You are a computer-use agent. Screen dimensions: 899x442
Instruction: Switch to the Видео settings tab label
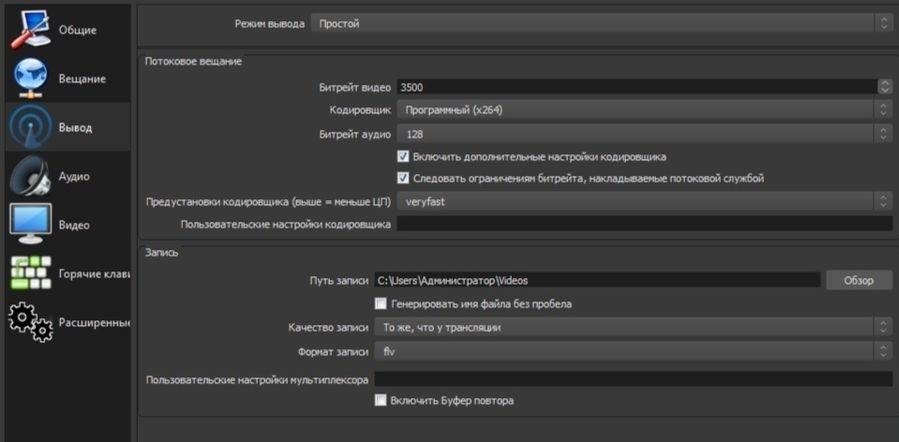click(74, 225)
